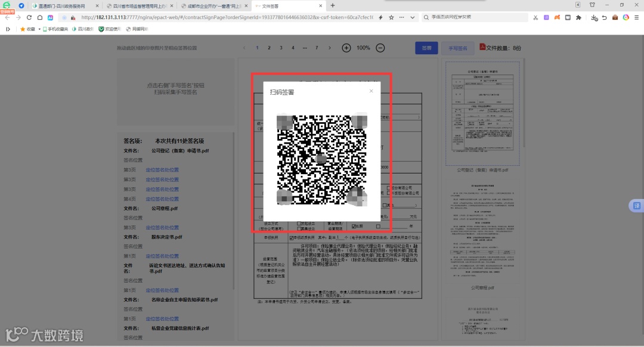This screenshot has width=644, height=347.
Task: Open the downloads icon
Action: click(594, 18)
